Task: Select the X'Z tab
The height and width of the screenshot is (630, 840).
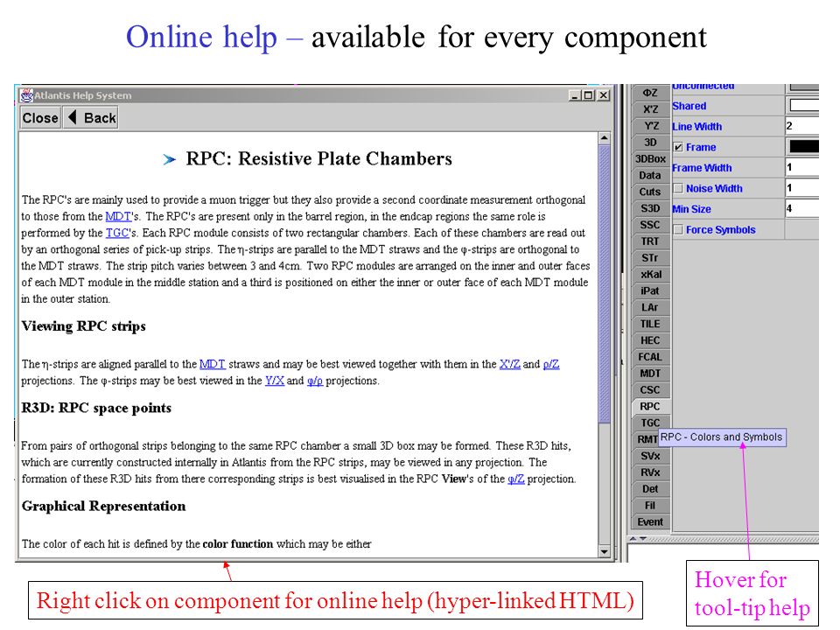Action: [x=650, y=109]
